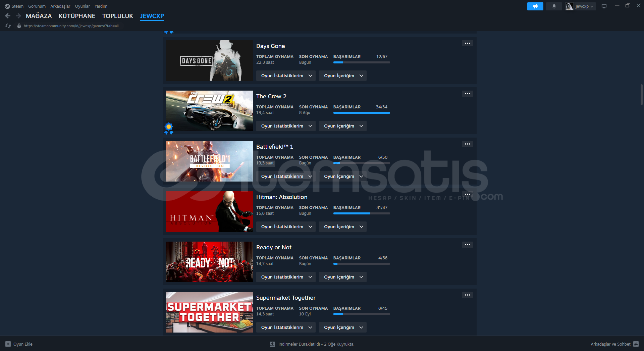Click Hitman: Absolution achievements progress bar

362,213
